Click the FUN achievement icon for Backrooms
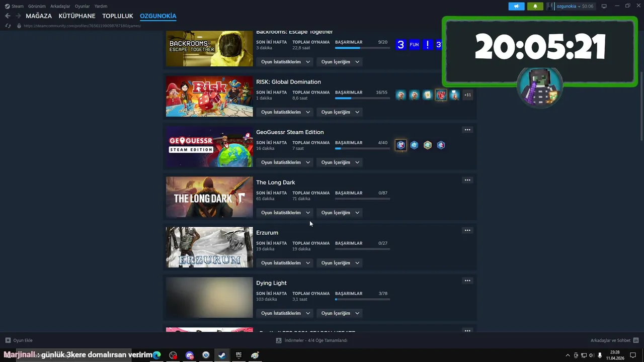 click(x=414, y=45)
